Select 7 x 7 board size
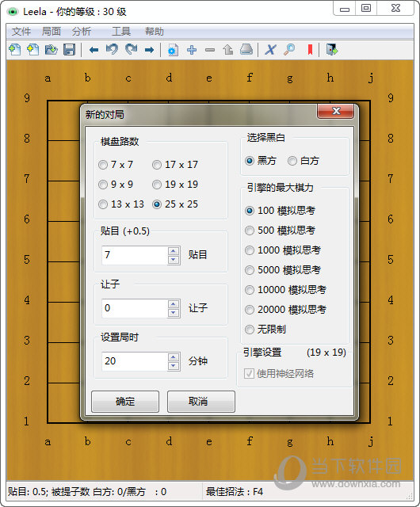Image resolution: width=420 pixels, height=507 pixels. [116, 165]
